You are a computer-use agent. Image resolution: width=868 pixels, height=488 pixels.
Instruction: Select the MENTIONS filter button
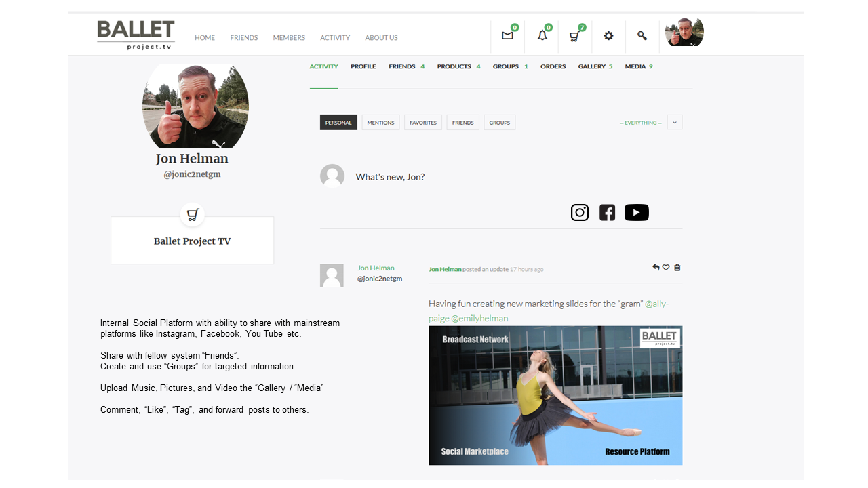click(x=380, y=123)
